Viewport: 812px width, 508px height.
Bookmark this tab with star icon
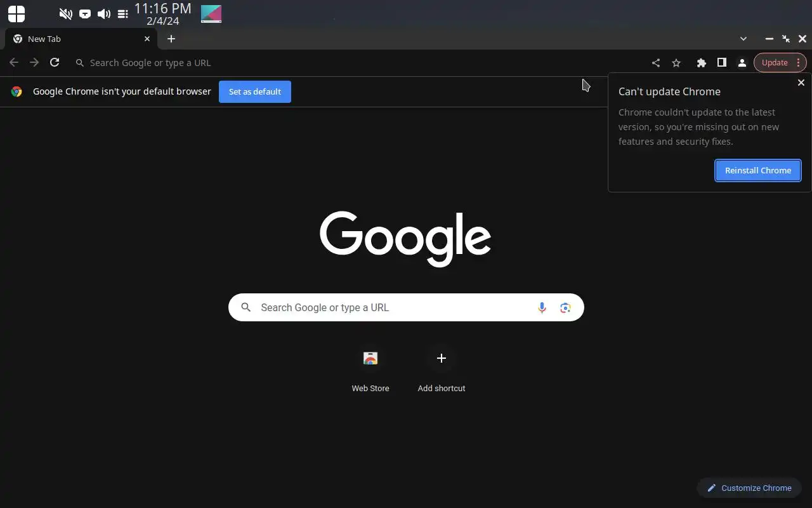coord(676,63)
